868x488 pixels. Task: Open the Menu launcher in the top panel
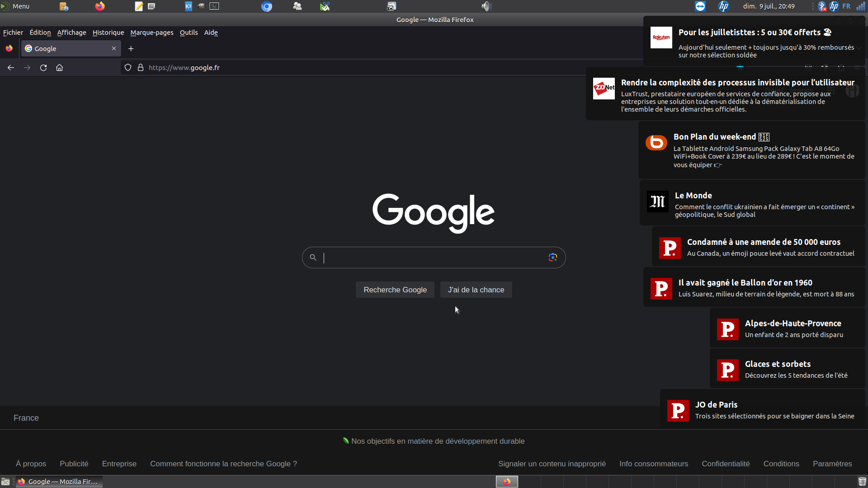15,6
